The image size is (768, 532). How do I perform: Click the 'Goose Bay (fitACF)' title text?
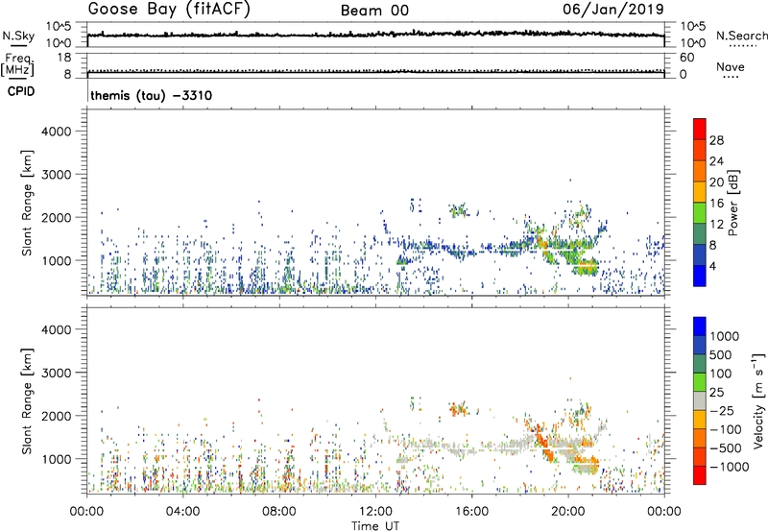169,10
